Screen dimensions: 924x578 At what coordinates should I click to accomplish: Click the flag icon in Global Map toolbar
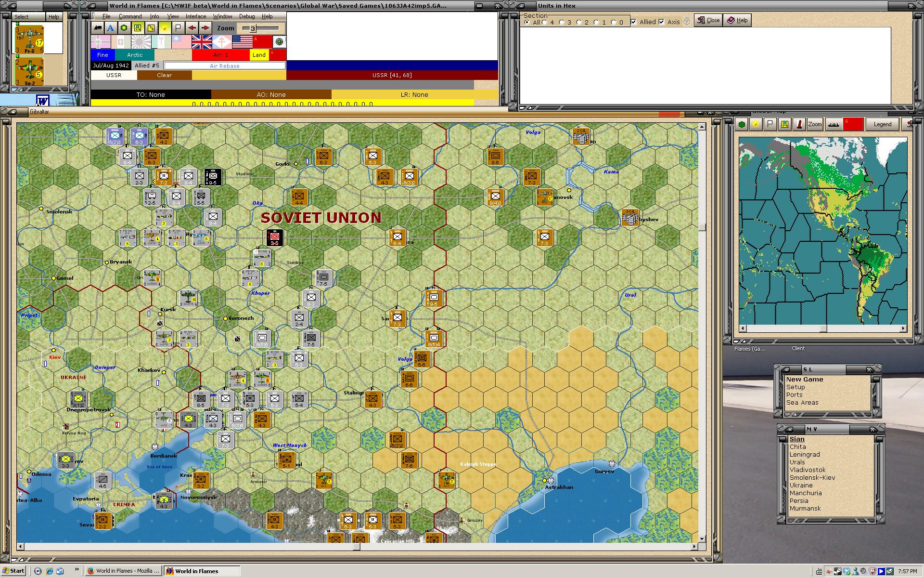click(x=770, y=124)
